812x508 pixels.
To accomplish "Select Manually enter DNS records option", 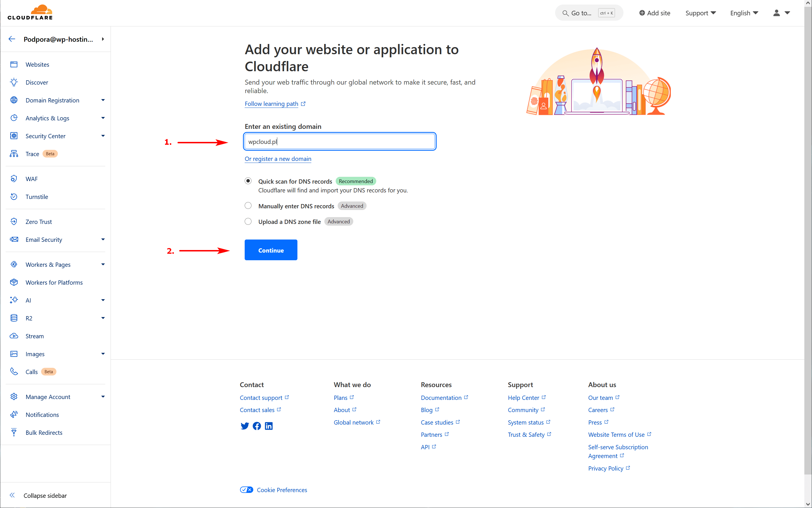I will point(248,206).
